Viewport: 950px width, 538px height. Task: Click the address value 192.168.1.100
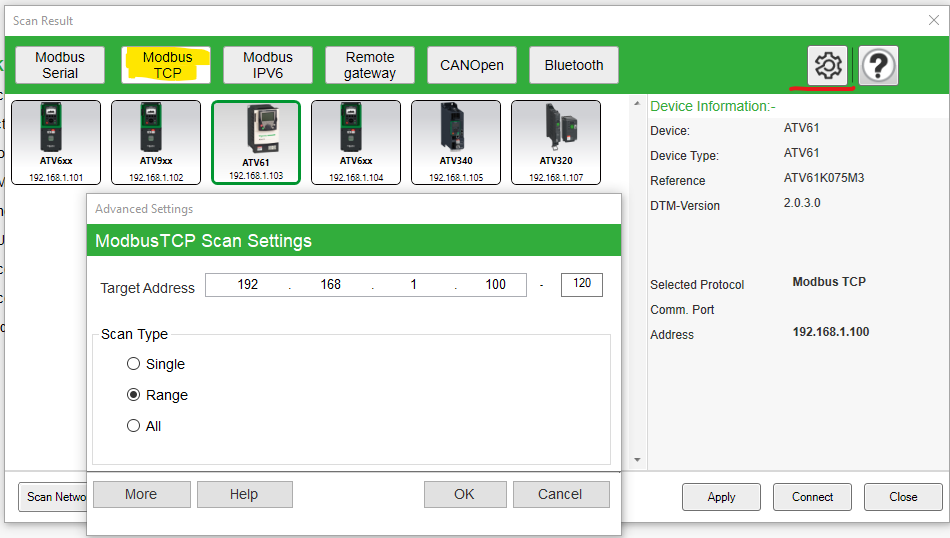click(831, 332)
